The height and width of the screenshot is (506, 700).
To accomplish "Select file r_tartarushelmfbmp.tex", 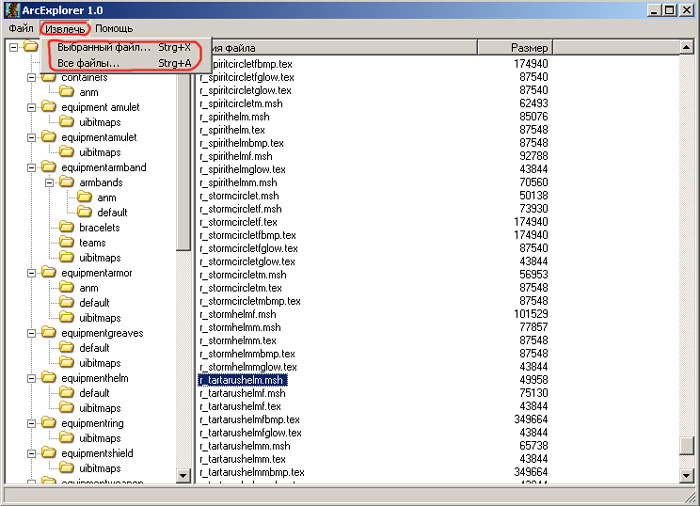I will click(x=250, y=419).
